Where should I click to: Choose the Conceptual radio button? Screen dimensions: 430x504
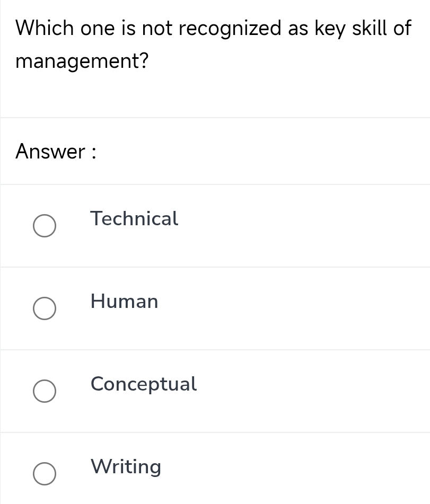45,392
